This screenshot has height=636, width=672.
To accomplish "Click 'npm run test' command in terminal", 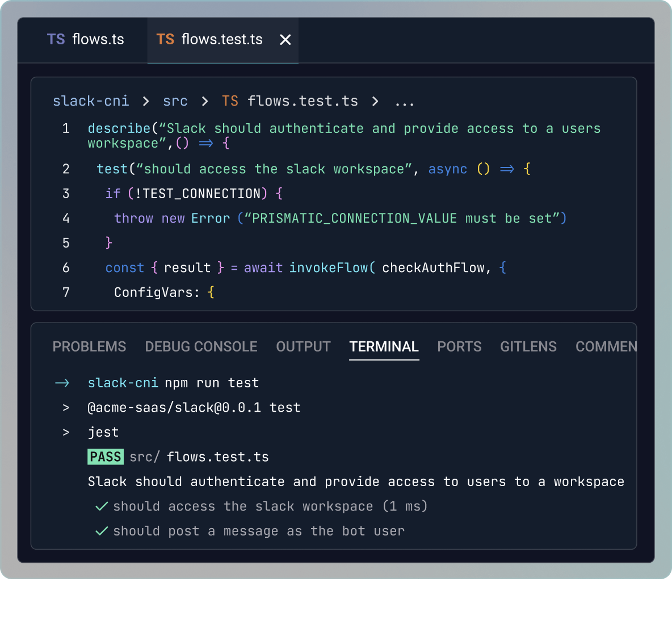I will [x=212, y=383].
